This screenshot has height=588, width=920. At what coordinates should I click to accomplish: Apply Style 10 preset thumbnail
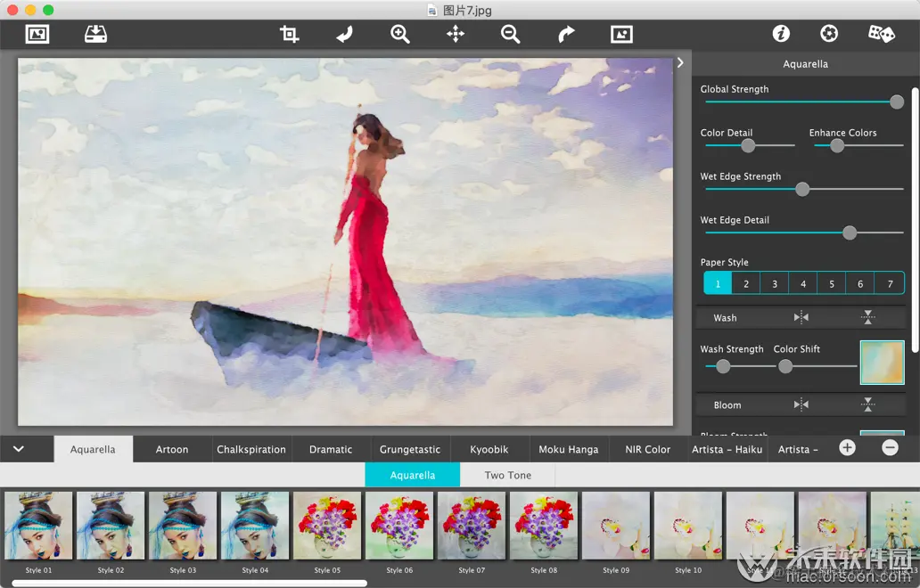[688, 526]
